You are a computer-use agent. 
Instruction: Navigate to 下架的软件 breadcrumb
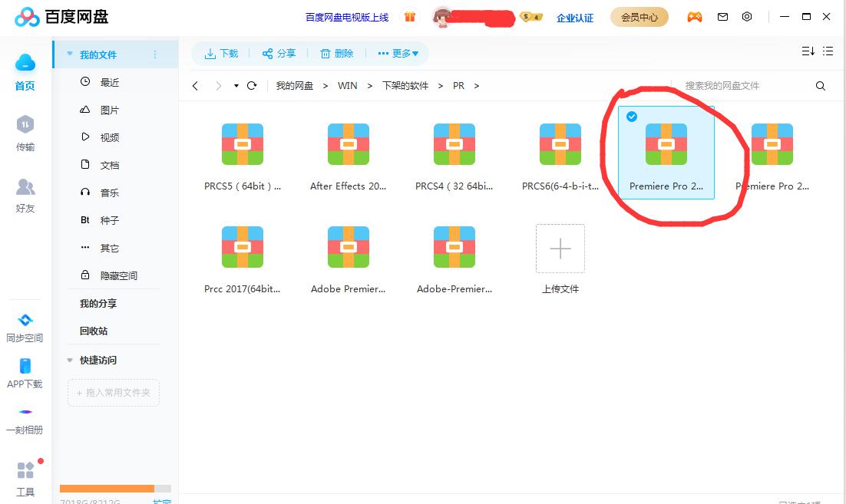(405, 86)
